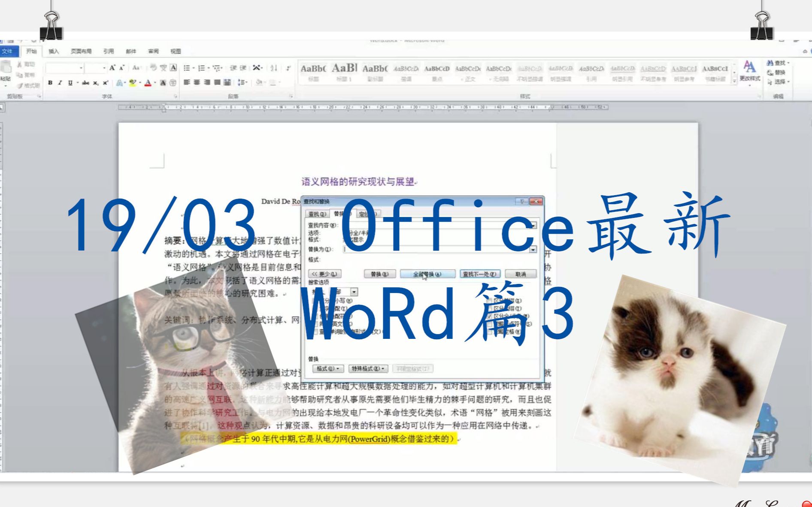Align text right in Paragraph group
This screenshot has width=812, height=507.
[207, 82]
